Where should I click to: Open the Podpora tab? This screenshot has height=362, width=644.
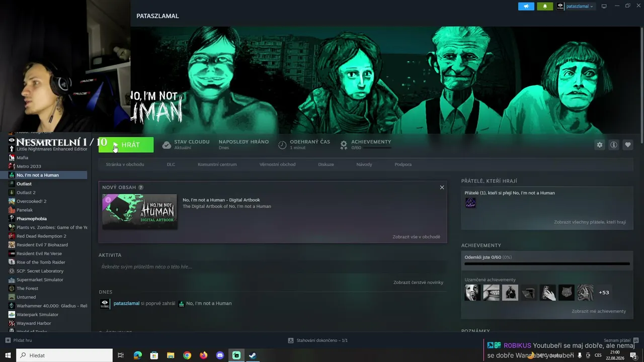point(403,164)
